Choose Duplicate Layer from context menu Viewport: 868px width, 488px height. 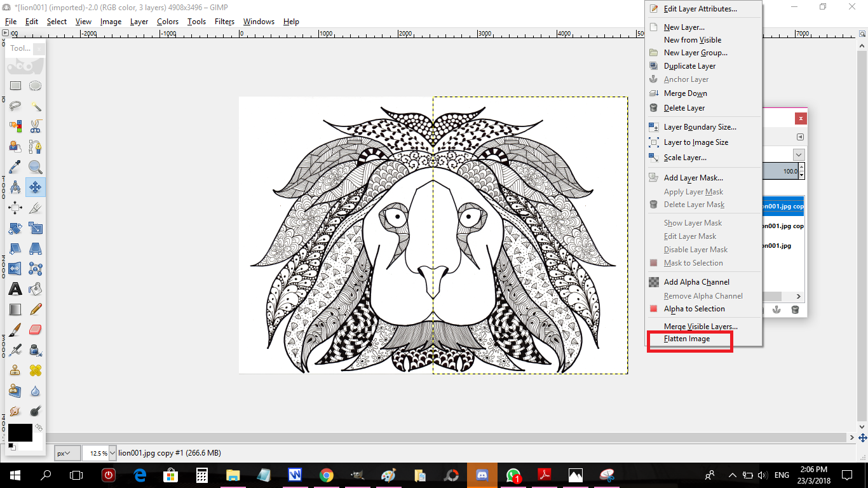pyautogui.click(x=689, y=66)
